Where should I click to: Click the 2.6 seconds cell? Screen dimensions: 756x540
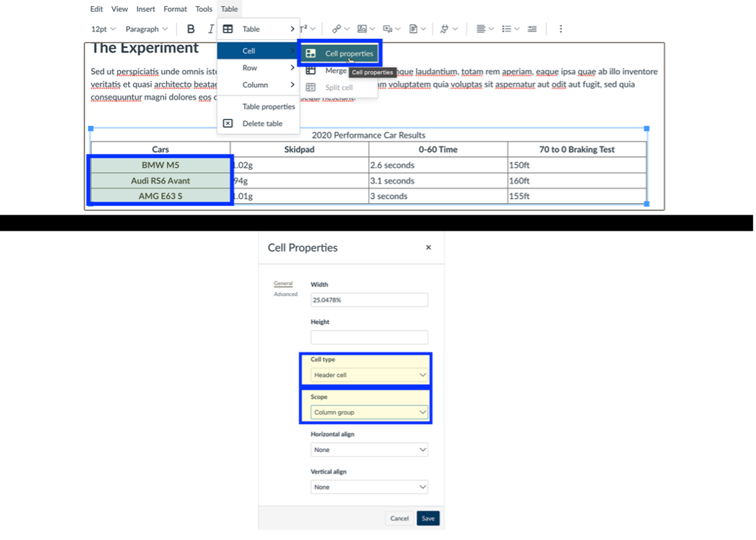[438, 165]
